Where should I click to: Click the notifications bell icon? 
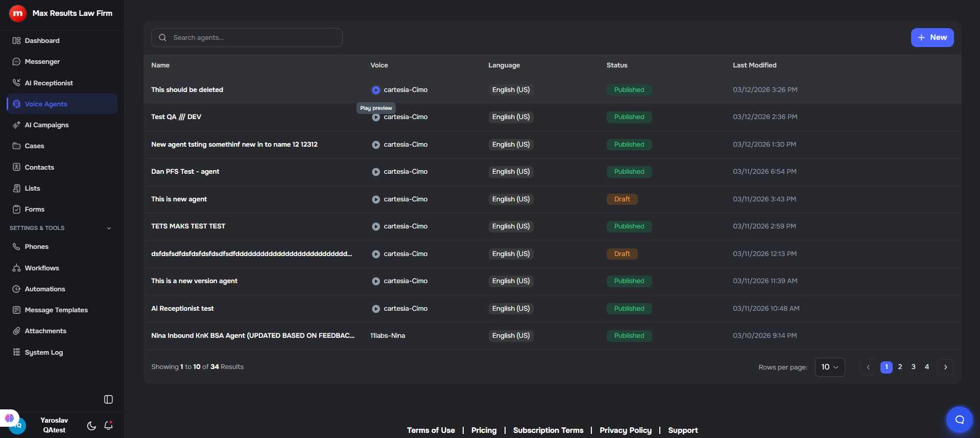pyautogui.click(x=108, y=425)
